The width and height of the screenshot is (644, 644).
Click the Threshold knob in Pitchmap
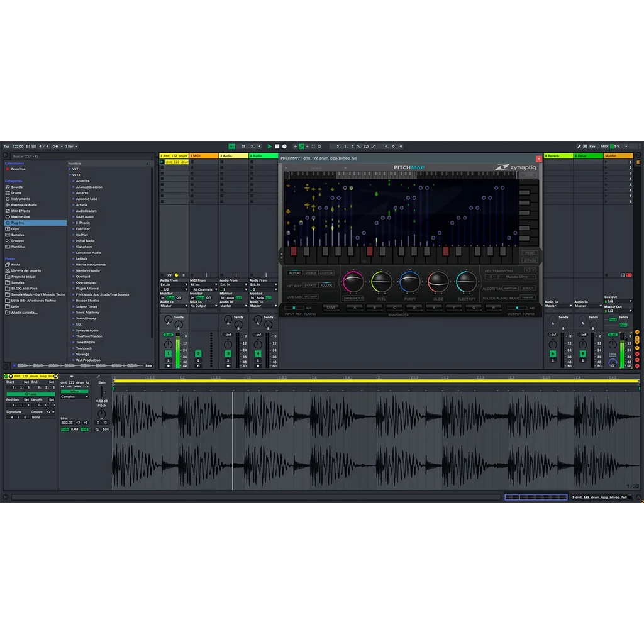click(353, 282)
